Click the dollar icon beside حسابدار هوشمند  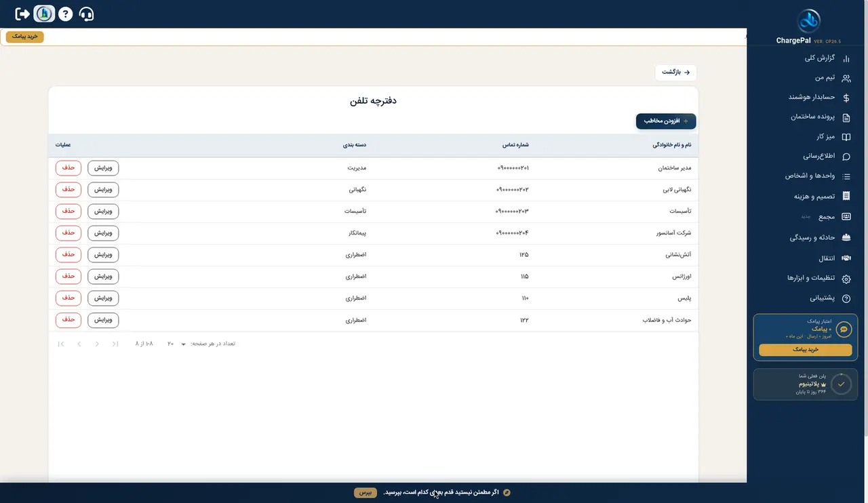(846, 98)
